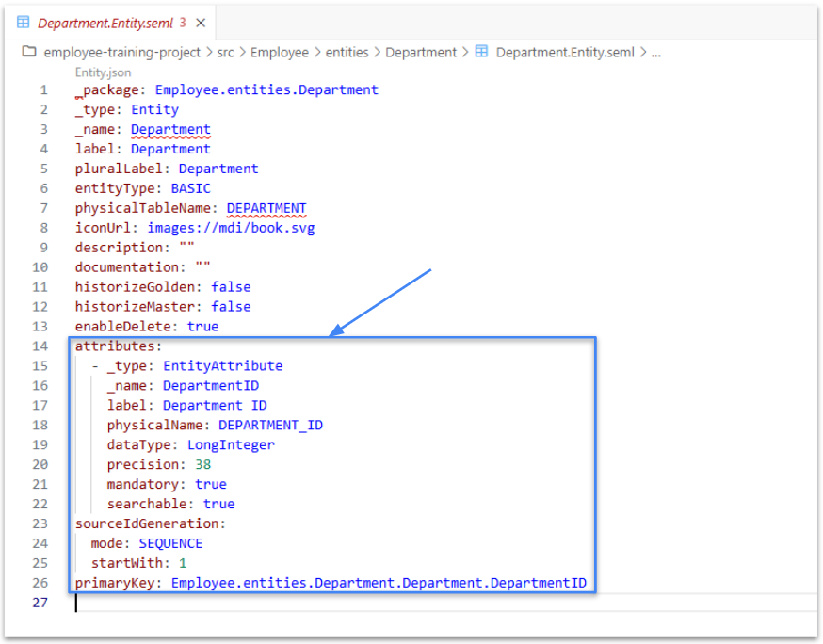Open the Entity.json schema link above line 1
Image resolution: width=823 pixels, height=644 pixels.
coord(103,72)
